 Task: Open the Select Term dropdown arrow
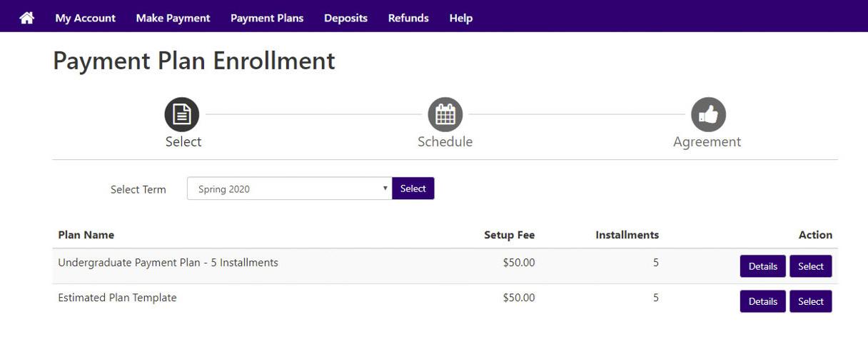pos(385,188)
